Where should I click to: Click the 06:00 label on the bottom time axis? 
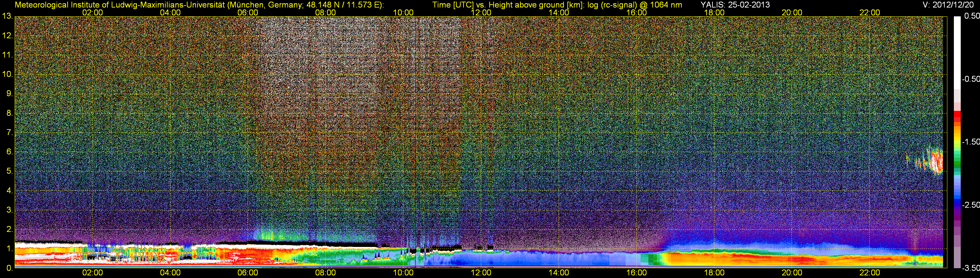248,273
